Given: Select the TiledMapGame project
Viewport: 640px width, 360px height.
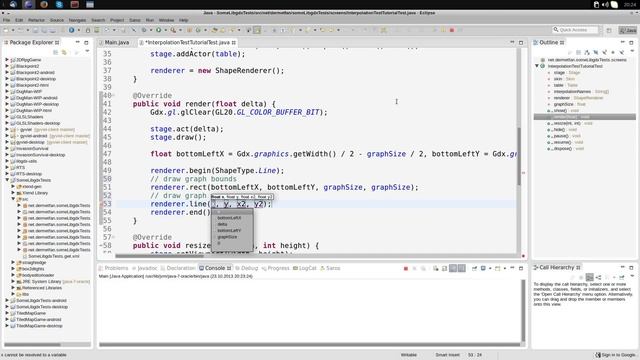Looking at the screenshot, I should tap(31, 313).
